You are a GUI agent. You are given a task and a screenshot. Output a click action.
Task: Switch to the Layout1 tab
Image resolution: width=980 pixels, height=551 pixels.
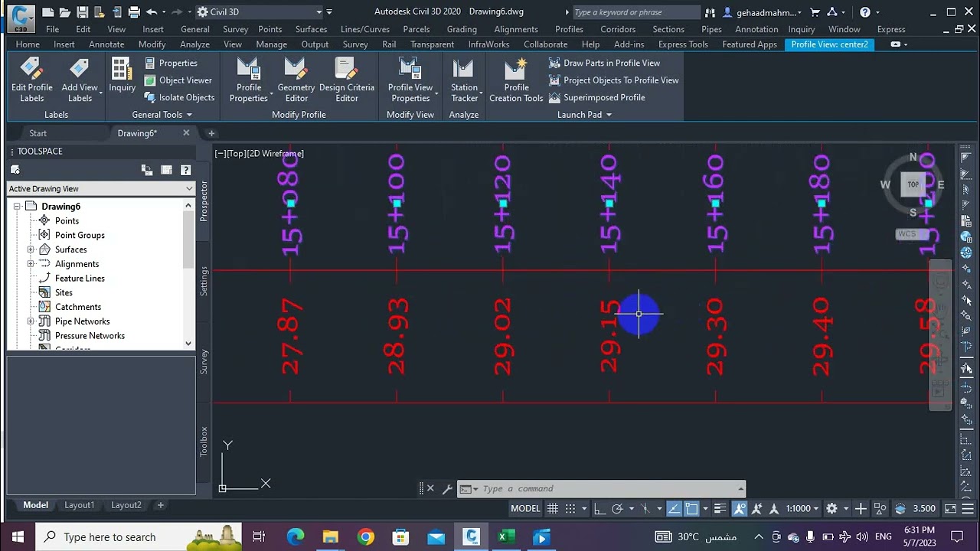coord(79,505)
